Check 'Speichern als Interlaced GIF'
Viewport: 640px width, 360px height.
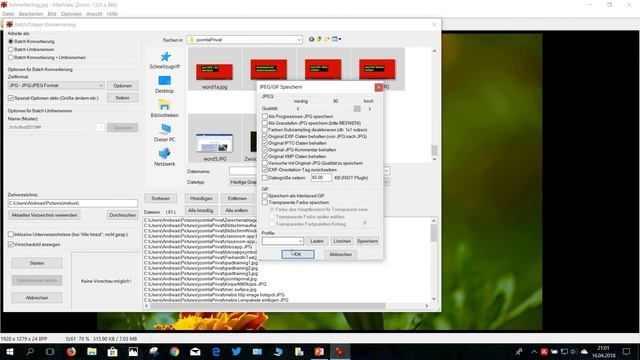click(x=265, y=196)
